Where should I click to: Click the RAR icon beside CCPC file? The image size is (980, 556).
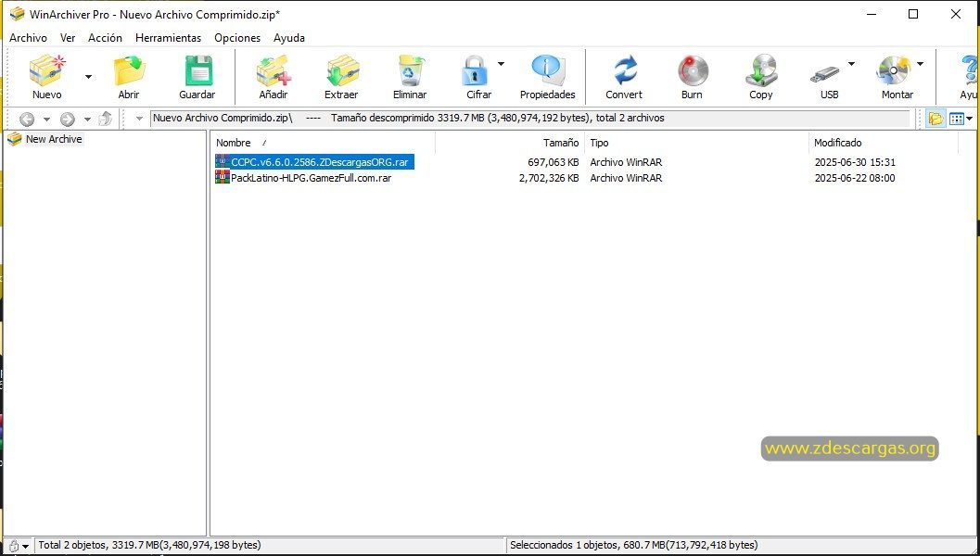[223, 162]
